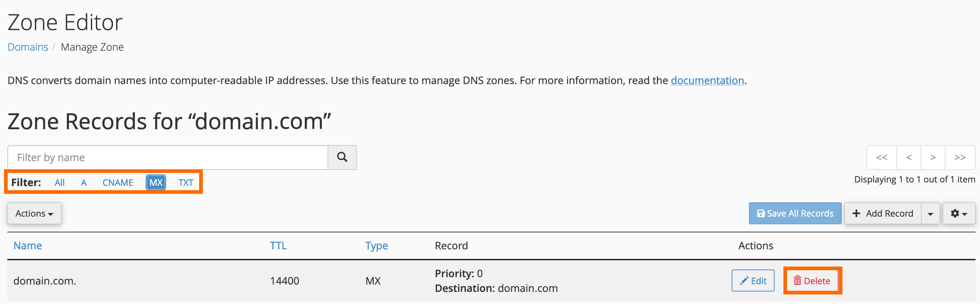The width and height of the screenshot is (980, 304).
Task: Toggle the MX record type filter
Action: click(x=155, y=182)
